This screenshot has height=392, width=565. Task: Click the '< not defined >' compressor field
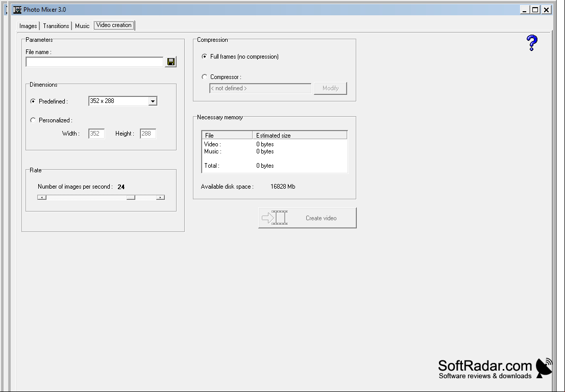point(260,88)
